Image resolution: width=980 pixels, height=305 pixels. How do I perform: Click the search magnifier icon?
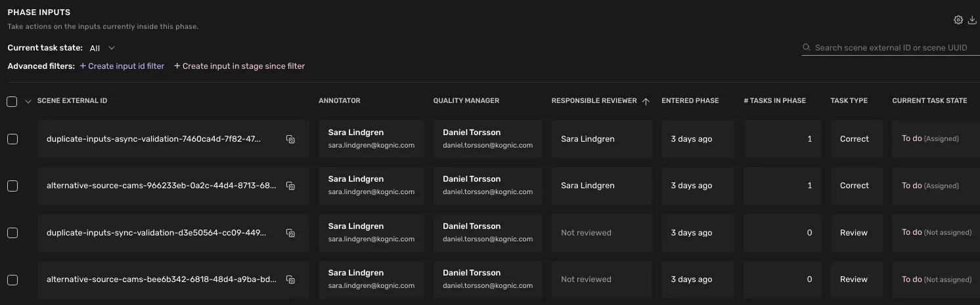(807, 48)
